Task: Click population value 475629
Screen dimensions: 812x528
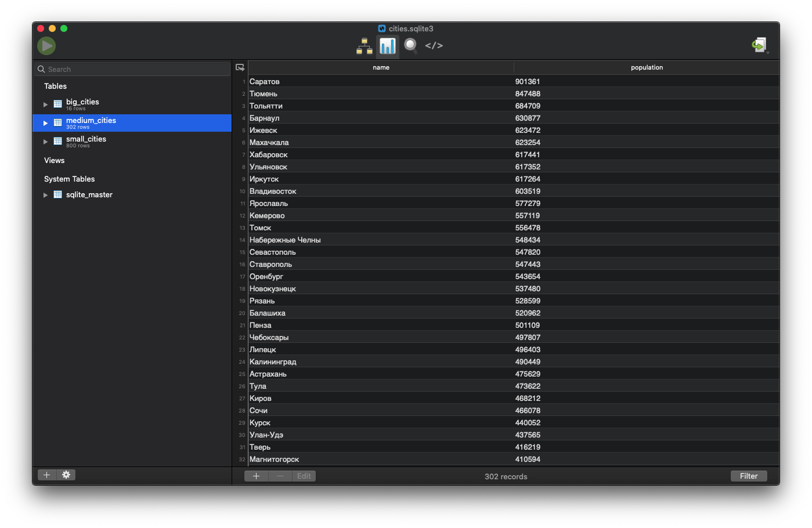Action: (x=528, y=374)
